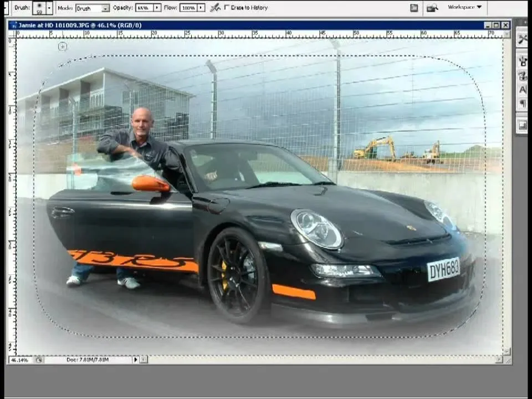Click the vertical scrollbar up arrow
This screenshot has width=532, height=399.
click(x=507, y=34)
